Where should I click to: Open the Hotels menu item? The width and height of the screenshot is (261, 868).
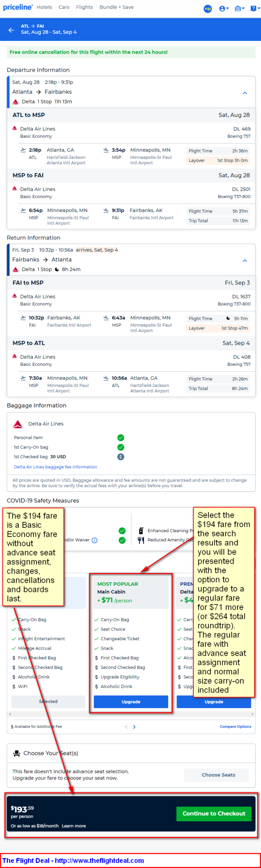point(44,7)
